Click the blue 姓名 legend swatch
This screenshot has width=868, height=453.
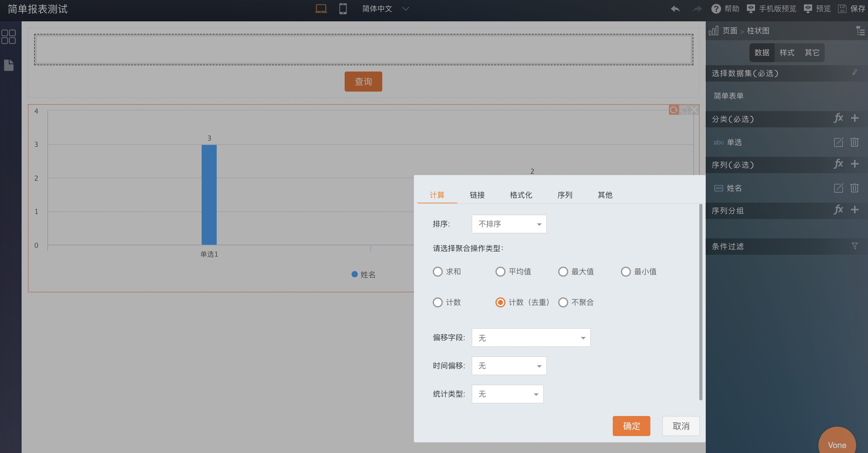point(354,274)
